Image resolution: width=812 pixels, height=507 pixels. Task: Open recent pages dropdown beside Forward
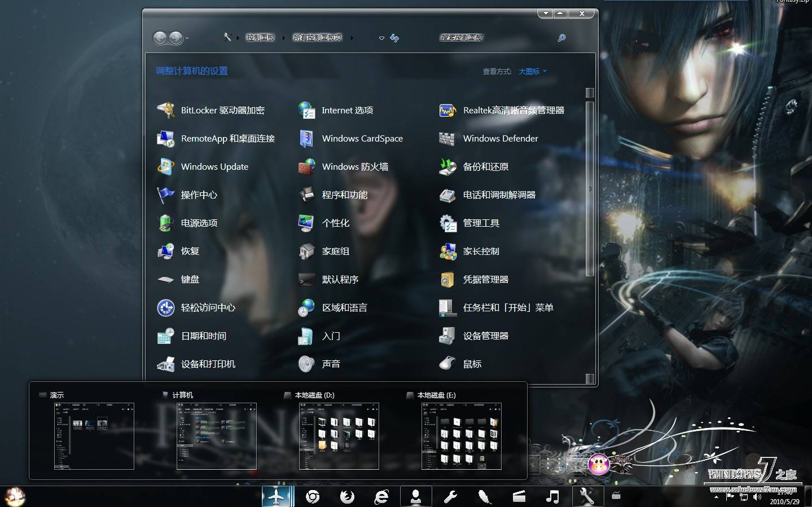click(187, 38)
